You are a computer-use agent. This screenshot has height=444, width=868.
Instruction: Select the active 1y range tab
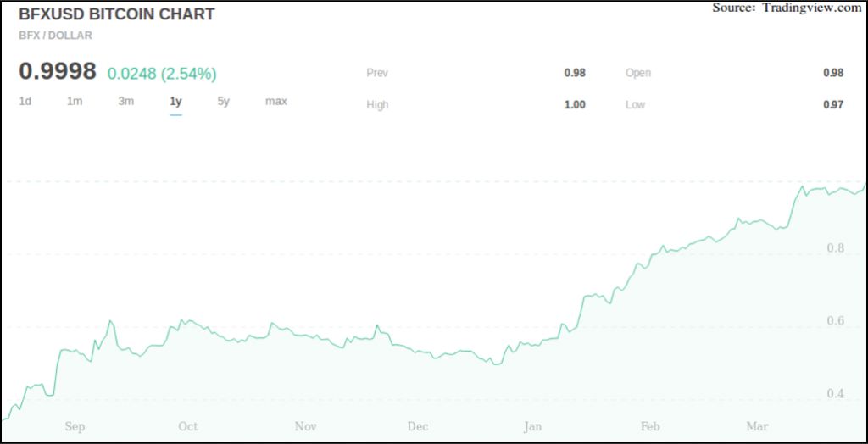175,102
